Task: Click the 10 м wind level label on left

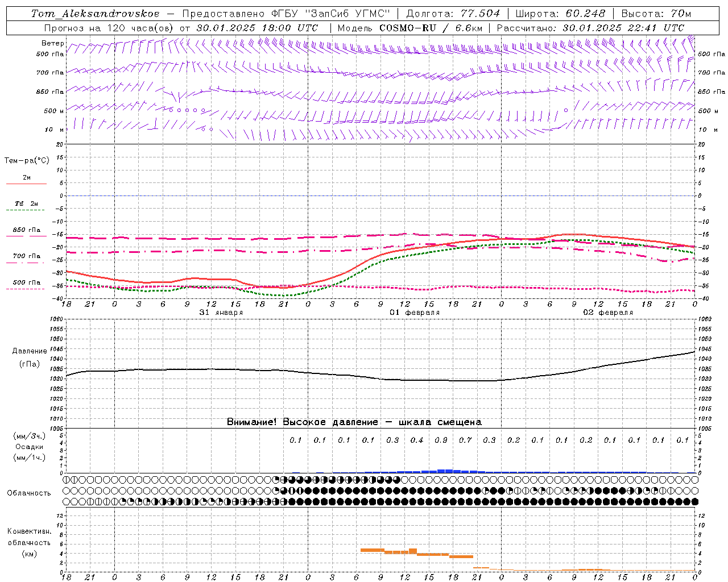Action: coord(55,130)
